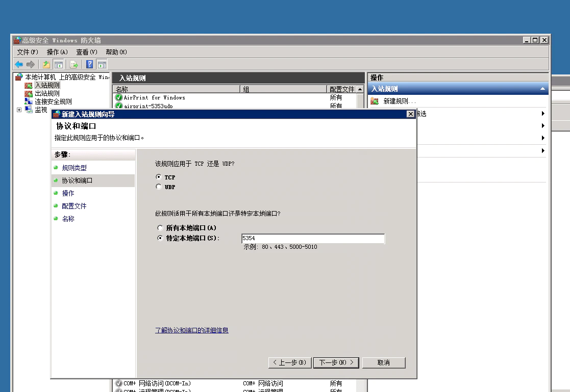Select the 出站规则 tree node icon
Screen dimensions: 570x392
[29, 93]
